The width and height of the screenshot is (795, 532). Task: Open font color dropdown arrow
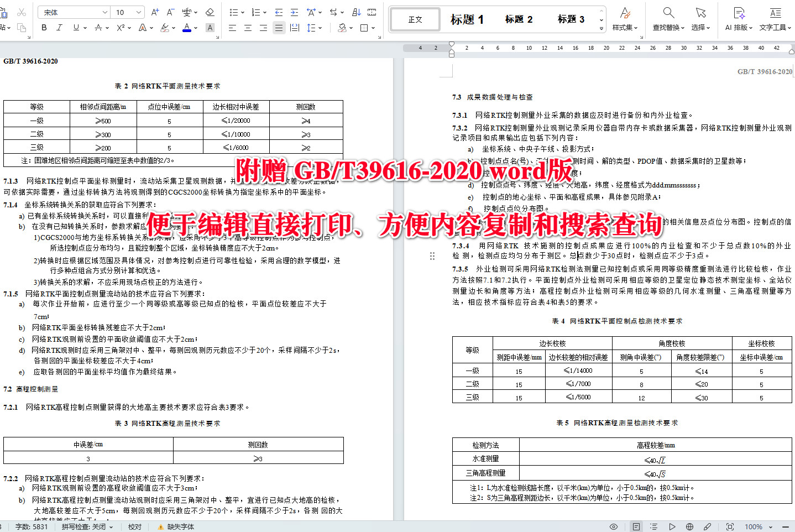click(196, 28)
